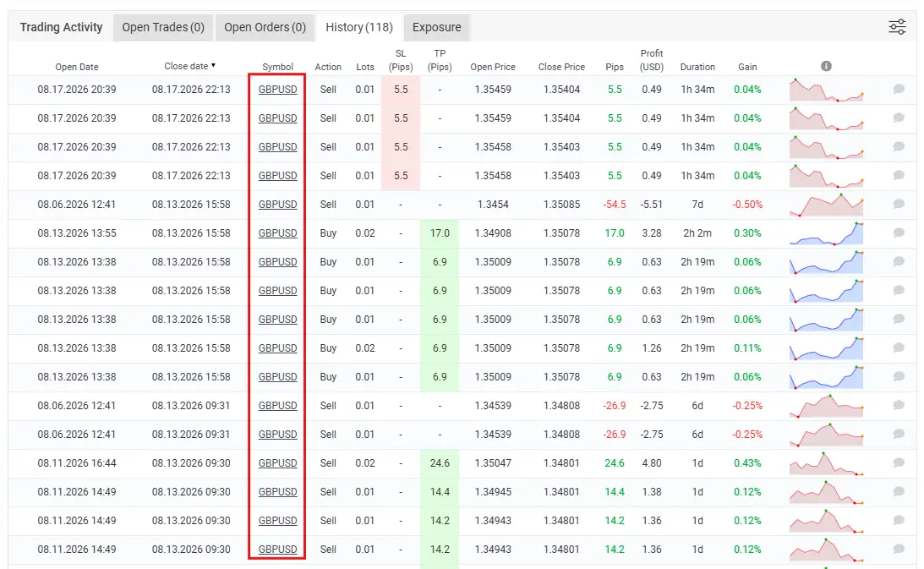Sort by the Profit (USD) column header
Viewport: 924px width, 569px height.
pos(652,60)
